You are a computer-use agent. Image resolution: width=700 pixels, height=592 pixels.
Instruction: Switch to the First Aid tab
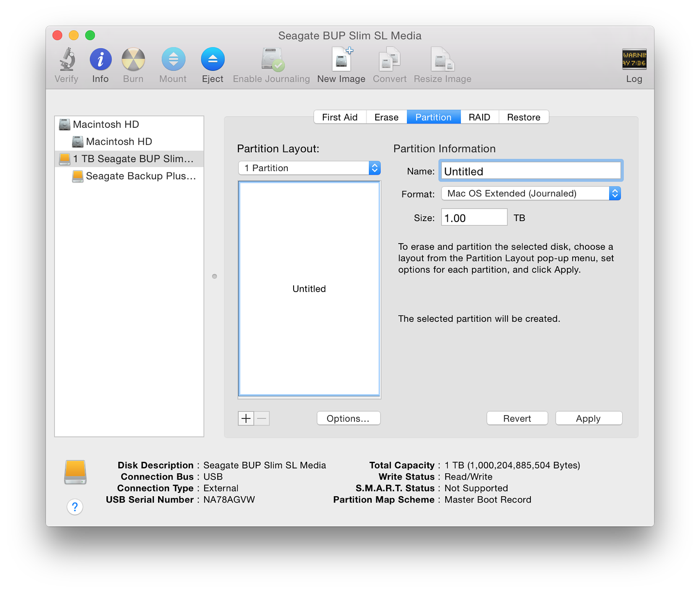click(340, 117)
